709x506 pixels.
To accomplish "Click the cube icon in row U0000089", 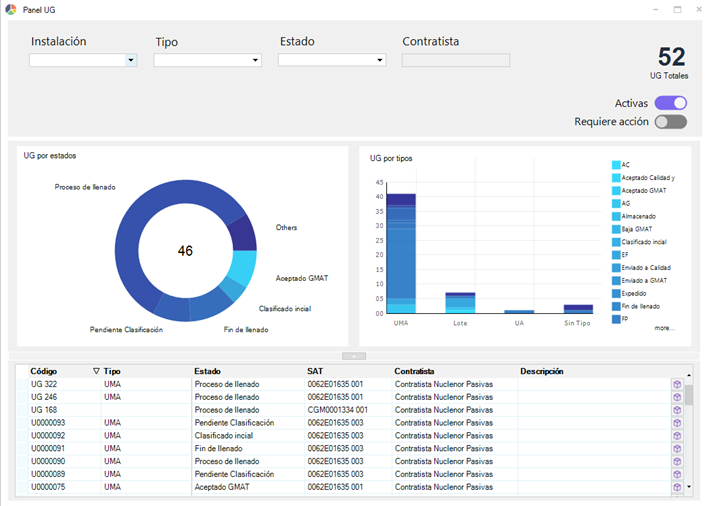I will point(676,474).
